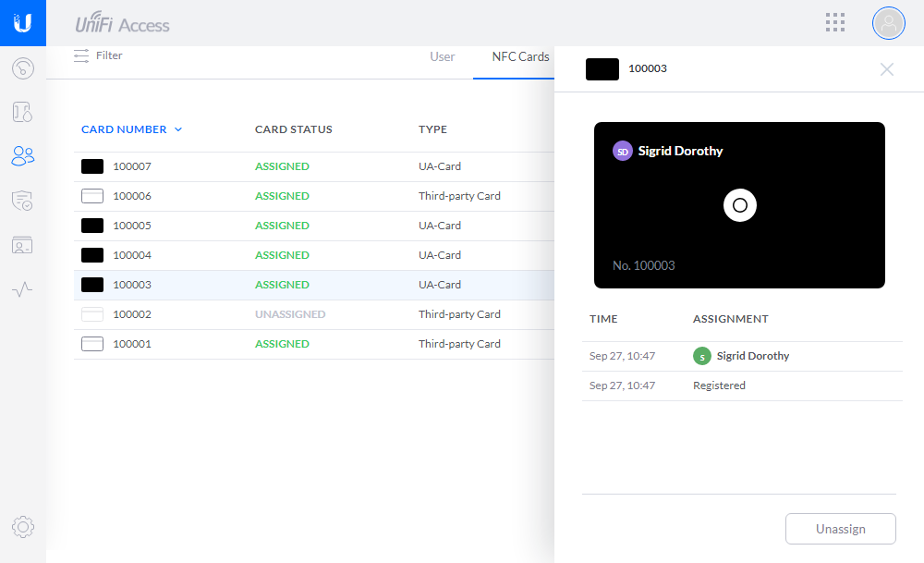Click the TIME column header in history

click(x=603, y=319)
